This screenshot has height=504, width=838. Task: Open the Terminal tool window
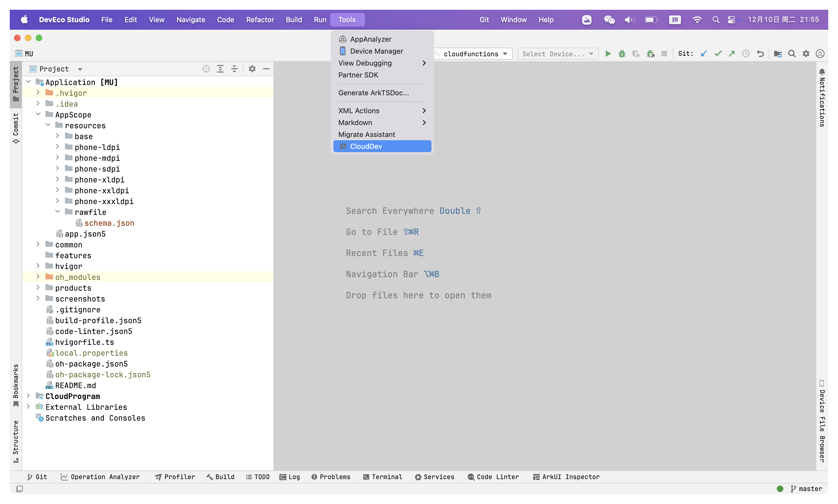(x=382, y=477)
